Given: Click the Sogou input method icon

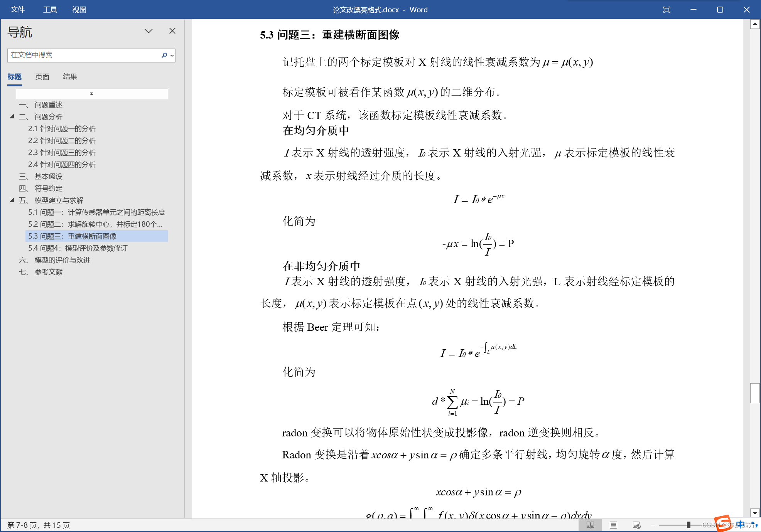Looking at the screenshot, I should pos(722,523).
